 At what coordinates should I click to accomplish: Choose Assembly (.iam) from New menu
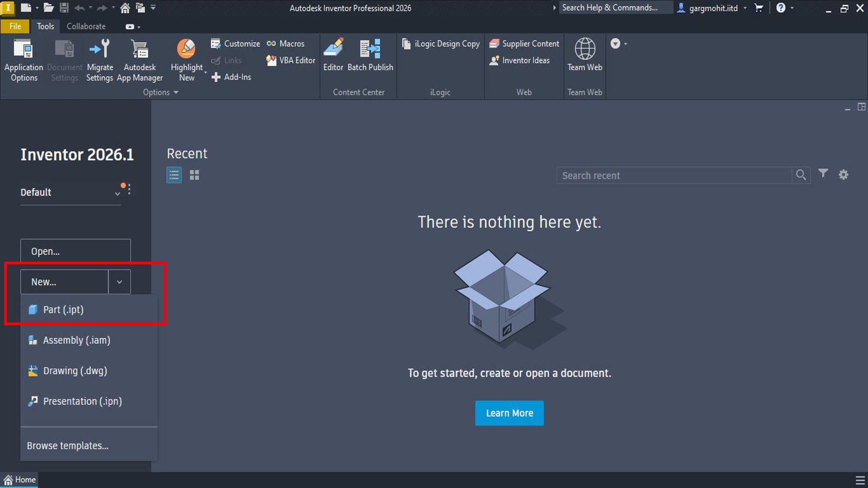89,340
